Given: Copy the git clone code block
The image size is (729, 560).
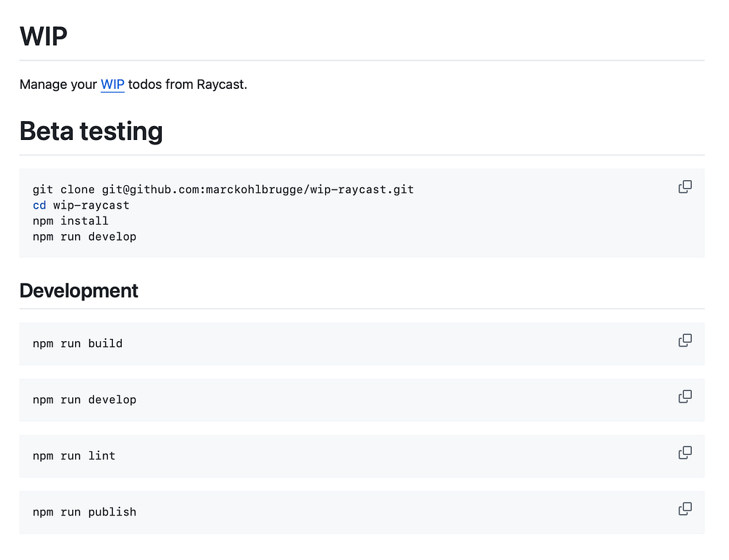Looking at the screenshot, I should (x=685, y=187).
